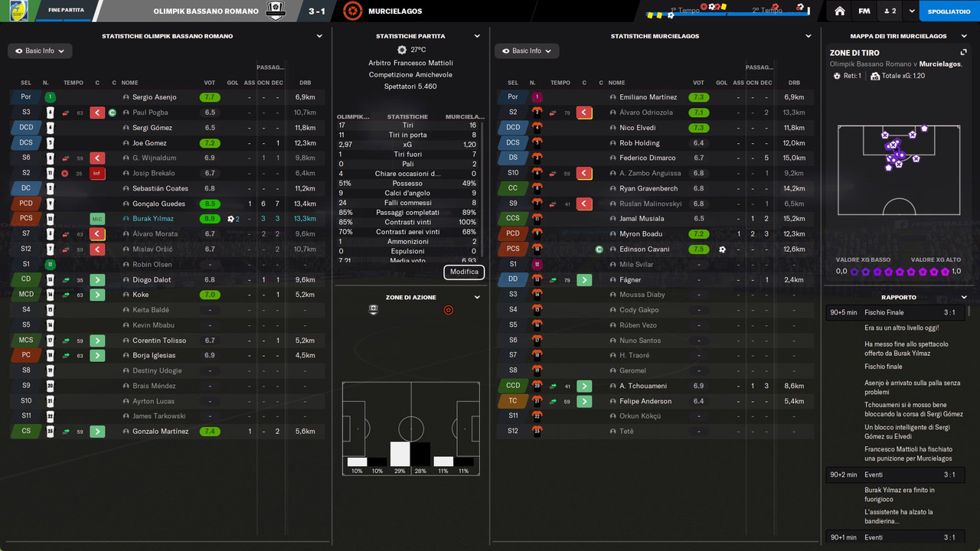This screenshot has width=980, height=551.
Task: Open Burak Yılmaz's player profile link
Action: pyautogui.click(x=154, y=219)
